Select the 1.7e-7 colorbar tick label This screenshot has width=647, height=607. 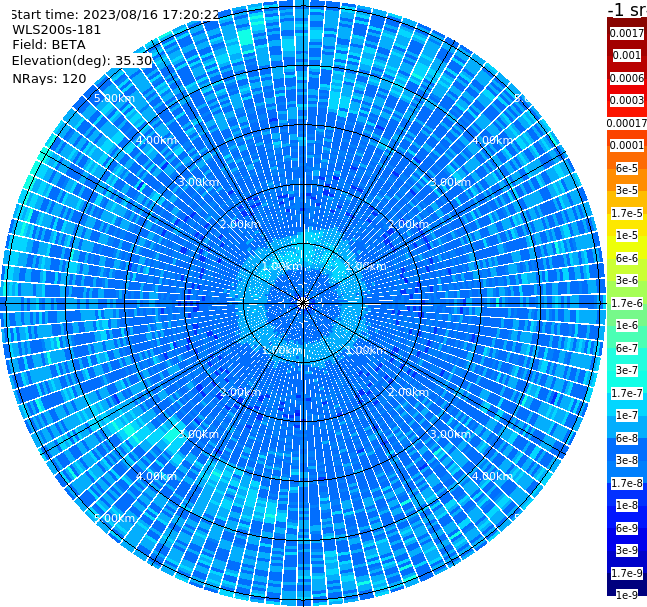pyautogui.click(x=627, y=393)
